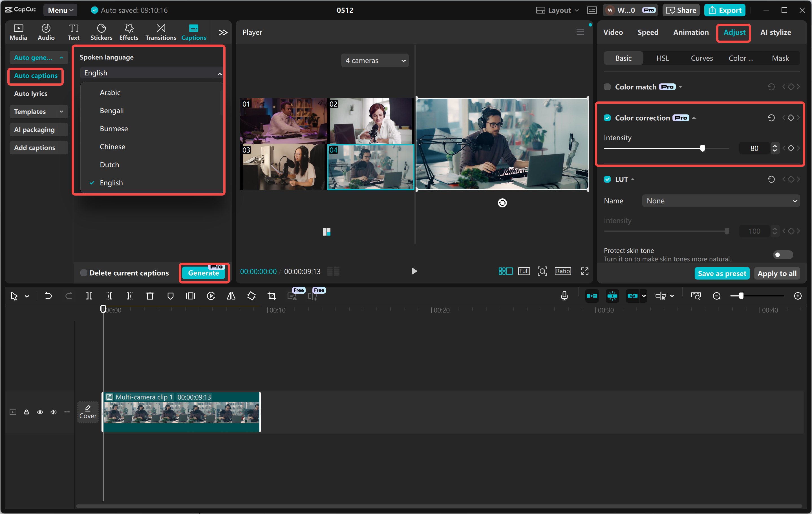Open the Menu dropdown
The width and height of the screenshot is (812, 514).
(x=60, y=10)
